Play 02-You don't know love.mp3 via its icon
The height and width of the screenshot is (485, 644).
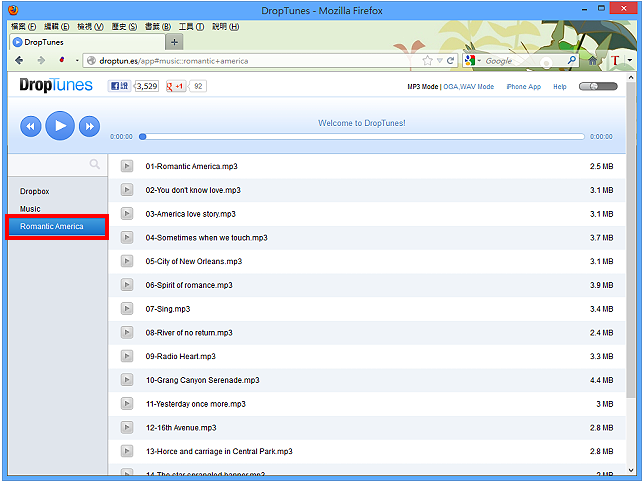click(127, 190)
